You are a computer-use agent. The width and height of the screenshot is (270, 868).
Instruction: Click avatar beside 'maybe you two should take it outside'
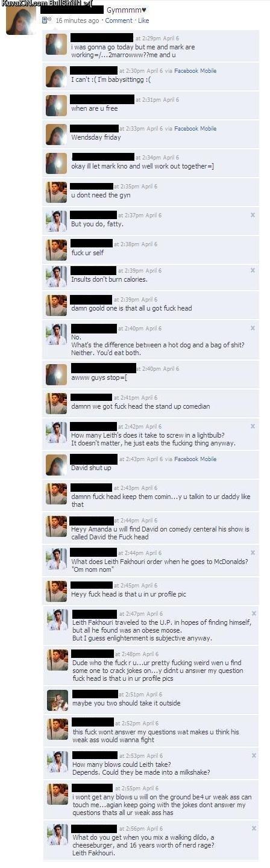(57, 700)
